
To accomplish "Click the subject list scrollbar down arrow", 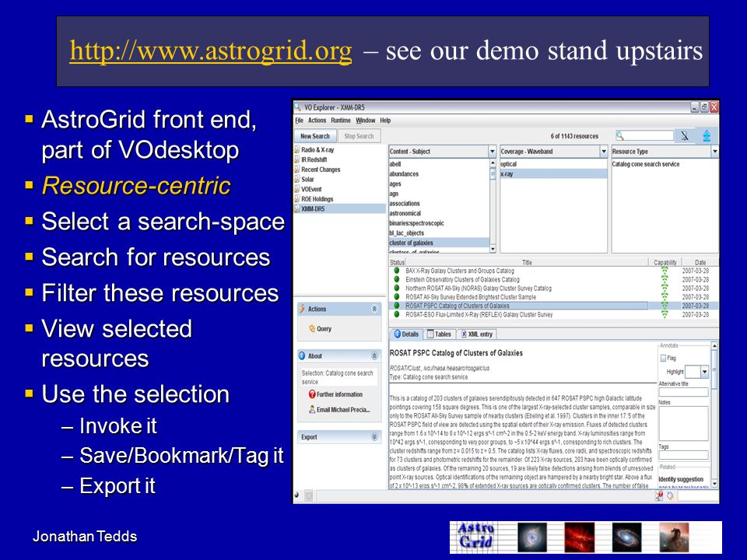I will click(493, 249).
